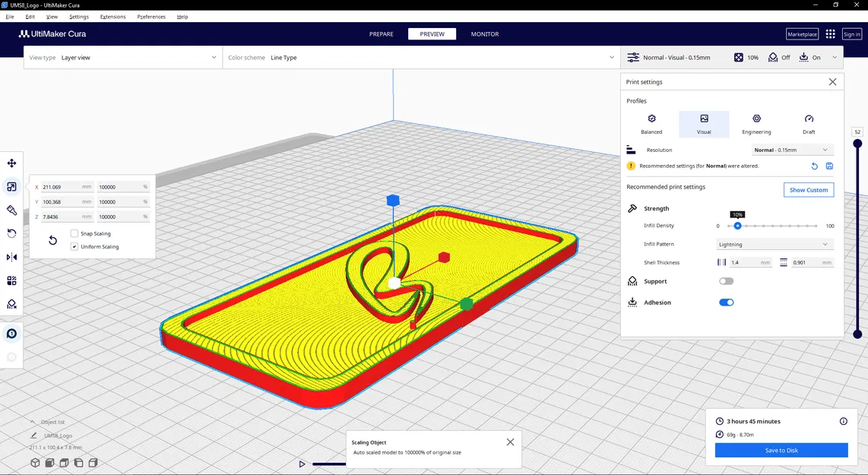Switch to left side view icon
Screen dimensions: 868x475
[78, 463]
